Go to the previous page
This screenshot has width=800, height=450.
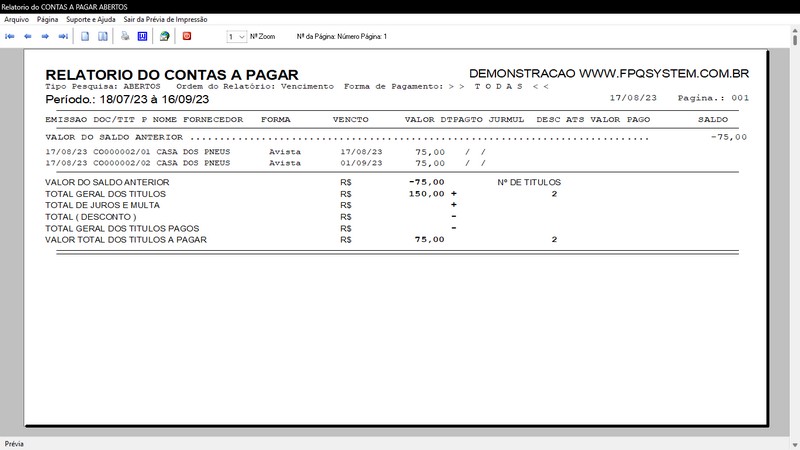[x=28, y=36]
